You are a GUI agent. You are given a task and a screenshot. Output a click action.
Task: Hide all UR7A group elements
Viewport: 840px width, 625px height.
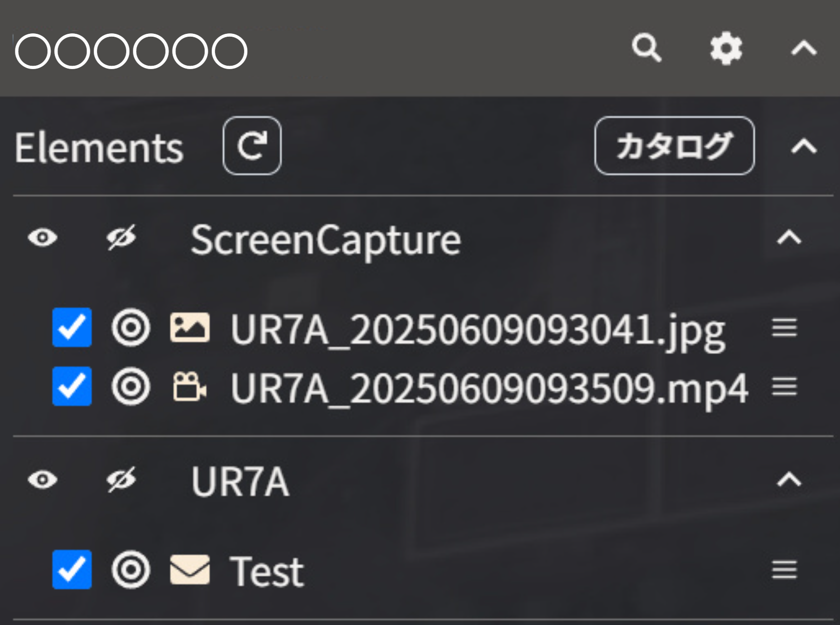click(121, 480)
